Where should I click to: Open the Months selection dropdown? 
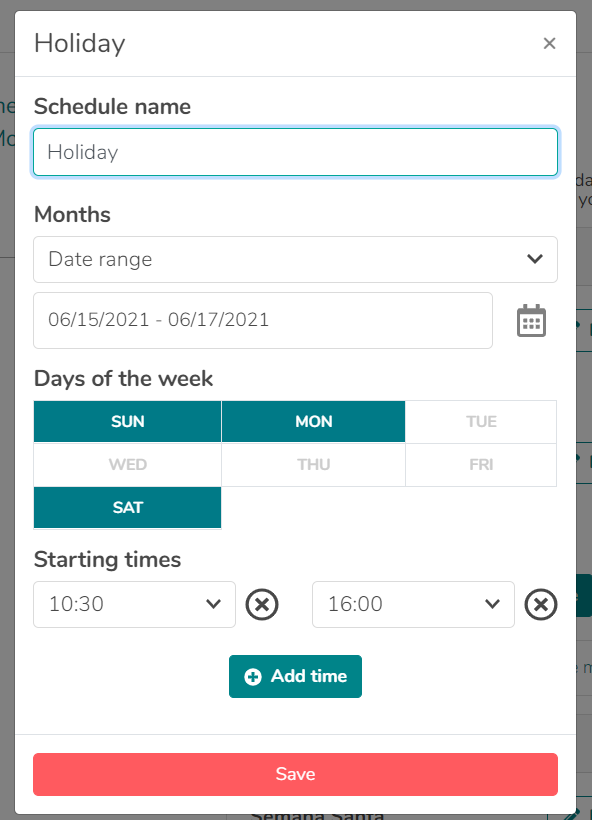(295, 259)
